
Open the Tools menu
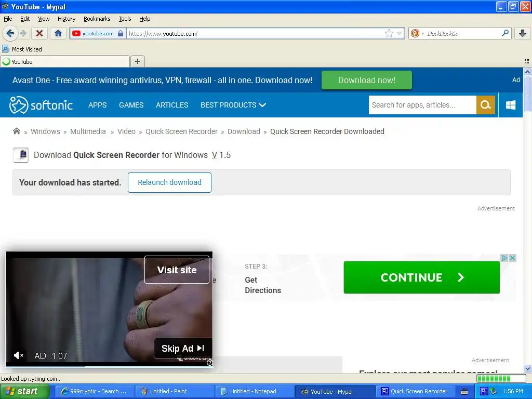[x=125, y=19]
